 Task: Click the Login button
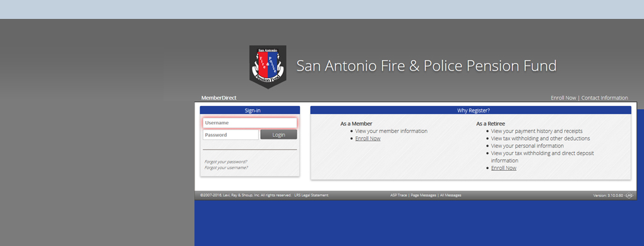click(278, 135)
